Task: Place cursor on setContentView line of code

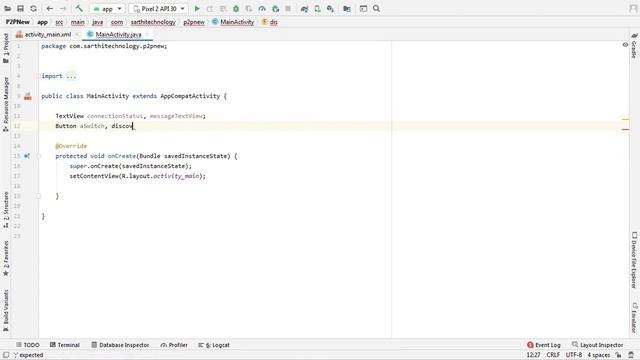Action: point(138,176)
